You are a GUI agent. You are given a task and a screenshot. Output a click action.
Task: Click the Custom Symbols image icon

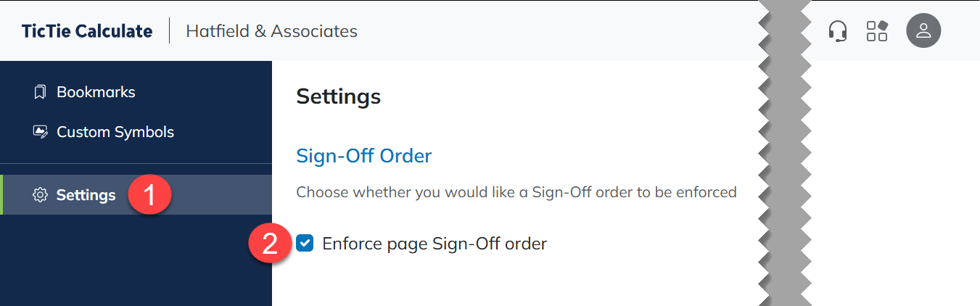click(40, 132)
